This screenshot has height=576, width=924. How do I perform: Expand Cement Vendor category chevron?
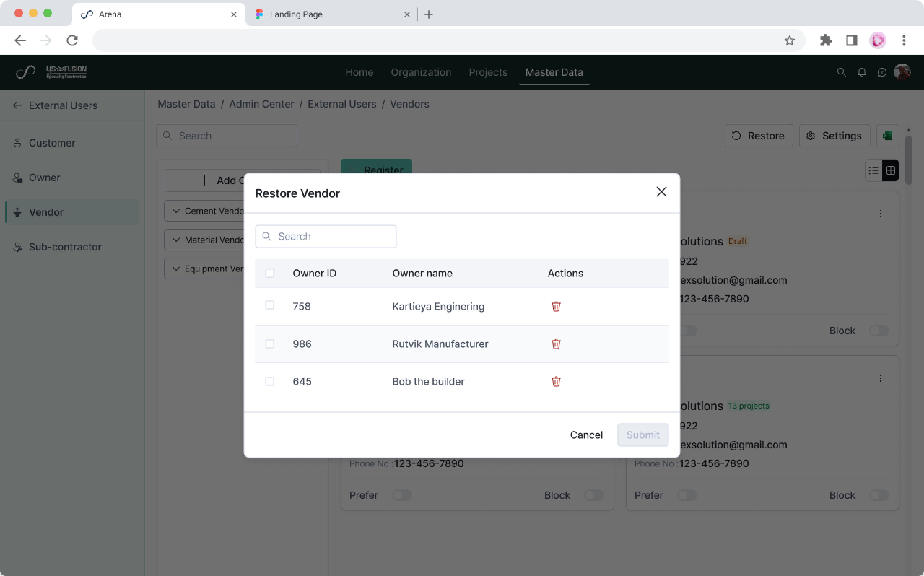coord(176,211)
